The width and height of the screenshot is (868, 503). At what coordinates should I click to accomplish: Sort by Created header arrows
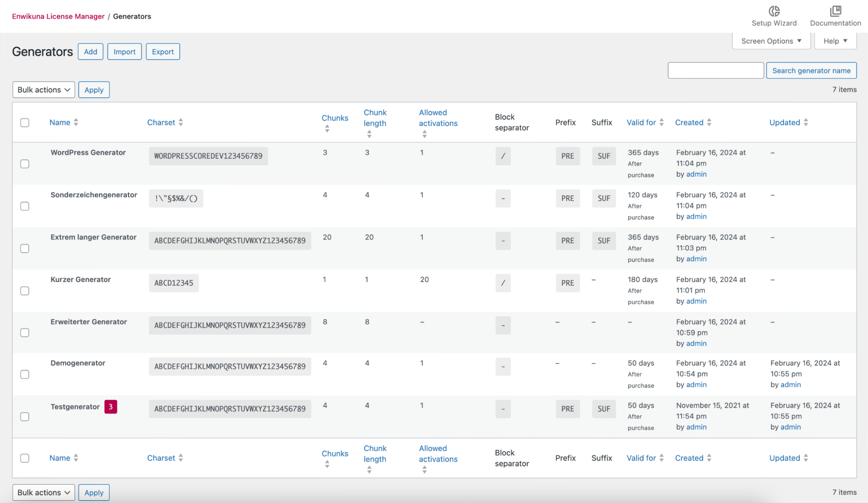pyautogui.click(x=709, y=122)
